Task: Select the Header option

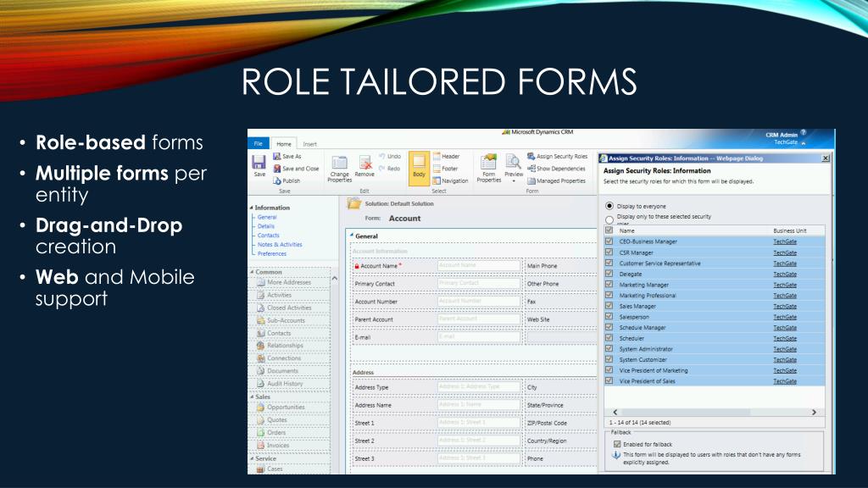Action: 446,157
